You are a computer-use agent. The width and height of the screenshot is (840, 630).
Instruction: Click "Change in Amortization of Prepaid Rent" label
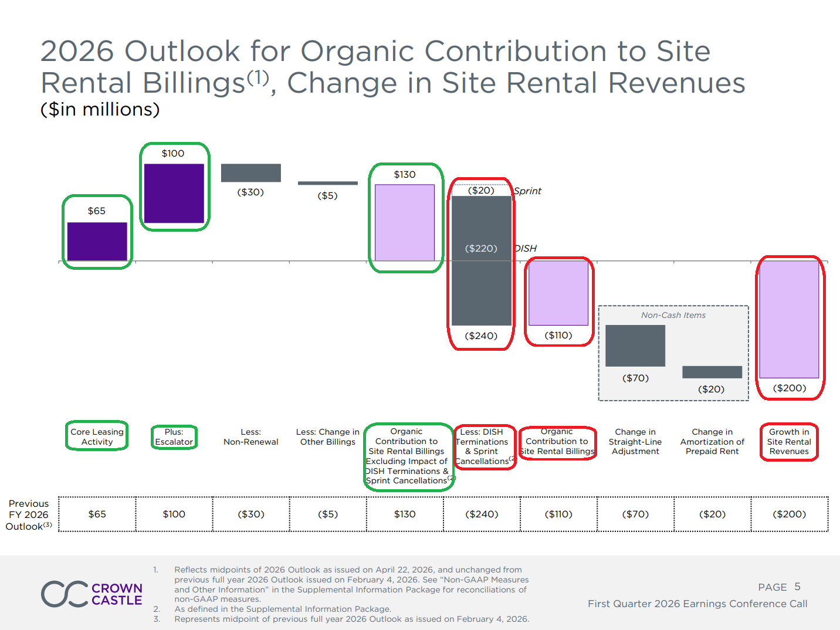712,442
